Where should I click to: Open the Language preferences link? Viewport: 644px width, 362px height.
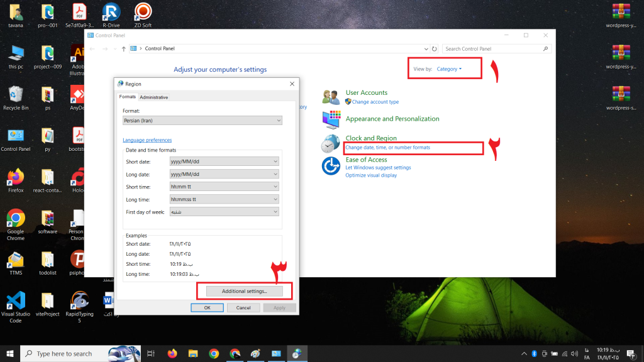point(147,140)
